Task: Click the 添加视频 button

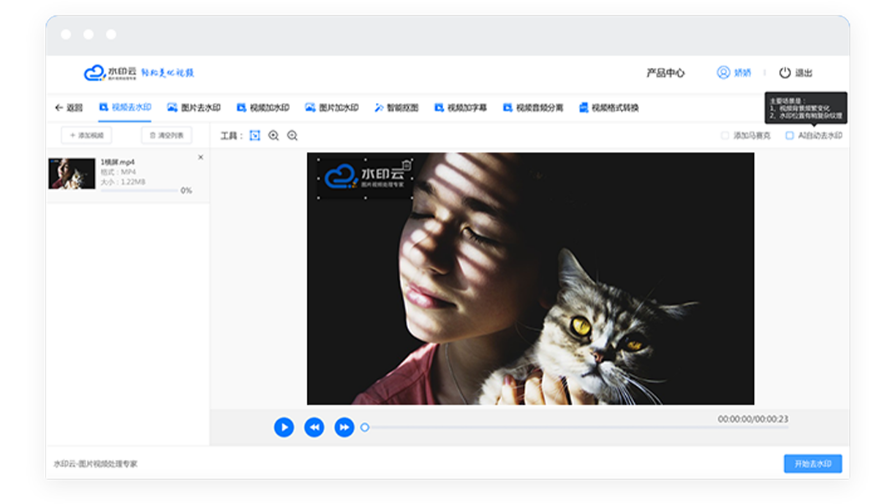Action: tap(87, 135)
